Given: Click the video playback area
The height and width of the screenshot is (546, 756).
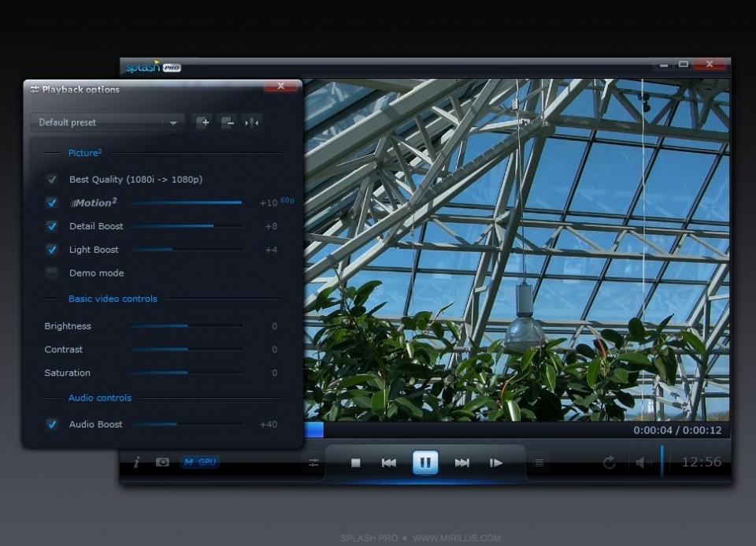Looking at the screenshot, I should (x=517, y=251).
